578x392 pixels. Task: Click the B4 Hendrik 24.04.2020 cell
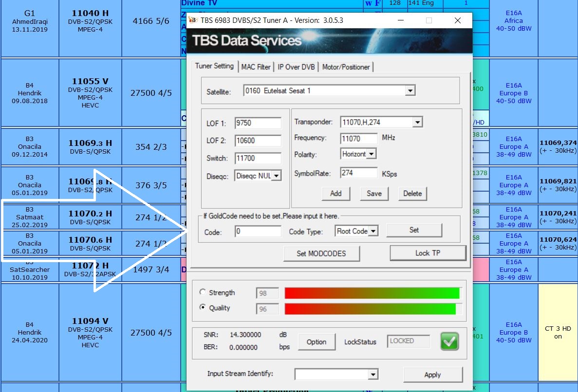tap(30, 332)
